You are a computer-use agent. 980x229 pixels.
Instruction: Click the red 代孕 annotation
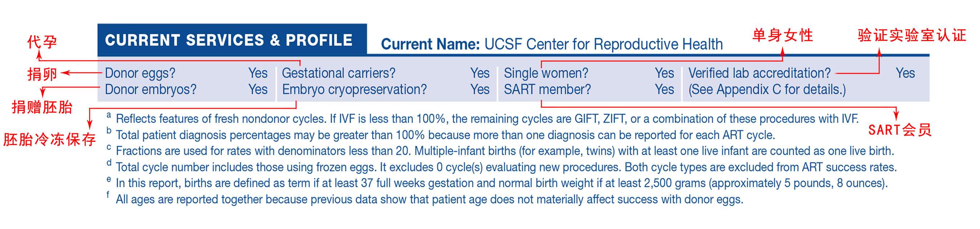pos(42,41)
